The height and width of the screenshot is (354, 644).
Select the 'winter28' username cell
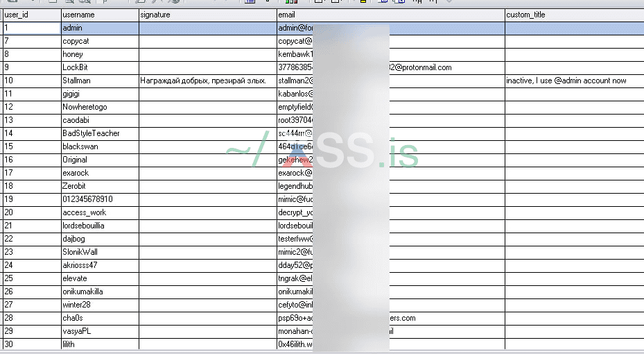[100, 305]
